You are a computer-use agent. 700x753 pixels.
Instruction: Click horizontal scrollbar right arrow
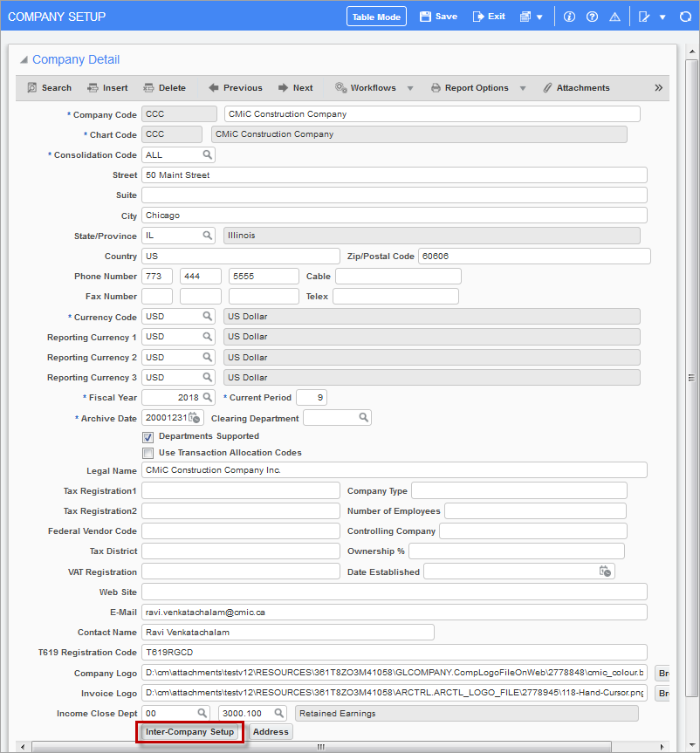662,747
